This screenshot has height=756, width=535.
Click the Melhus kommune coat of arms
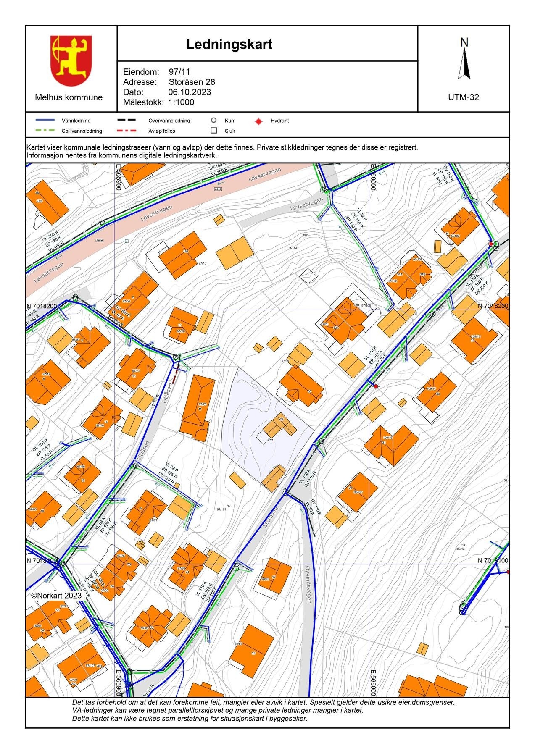tap(71, 61)
